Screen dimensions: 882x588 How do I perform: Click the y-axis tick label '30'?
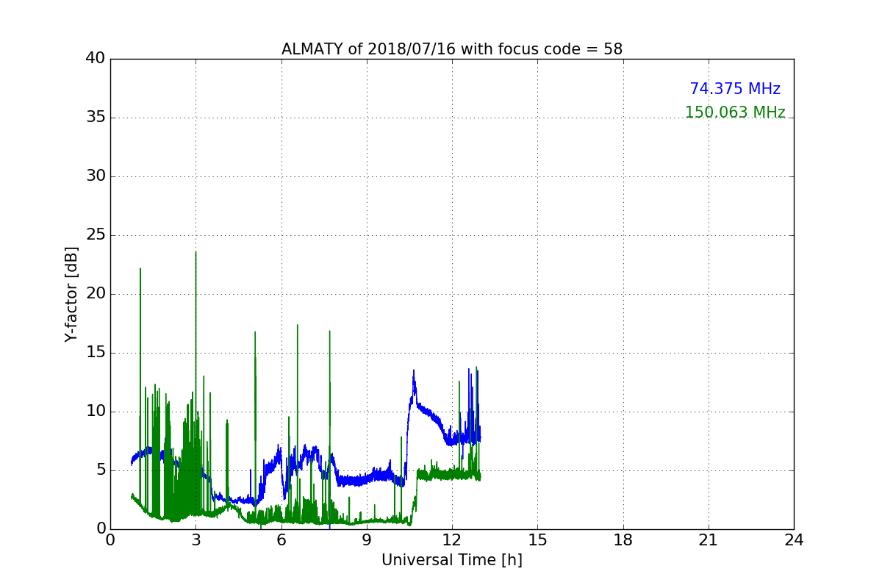pyautogui.click(x=95, y=176)
